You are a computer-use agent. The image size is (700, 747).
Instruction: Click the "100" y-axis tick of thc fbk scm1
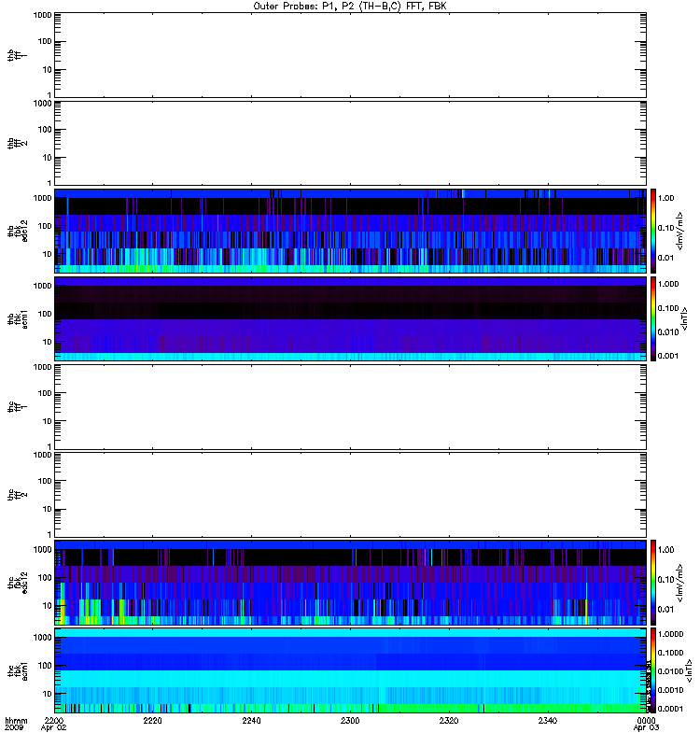45,666
